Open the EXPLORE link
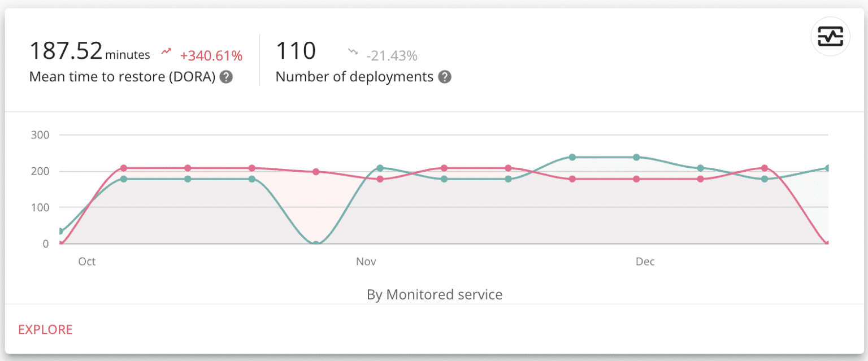Screen dimensions: 868x361 pos(45,329)
